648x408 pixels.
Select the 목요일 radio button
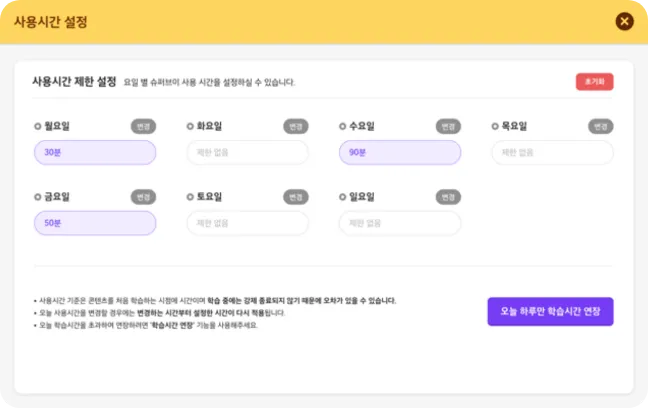coord(495,127)
